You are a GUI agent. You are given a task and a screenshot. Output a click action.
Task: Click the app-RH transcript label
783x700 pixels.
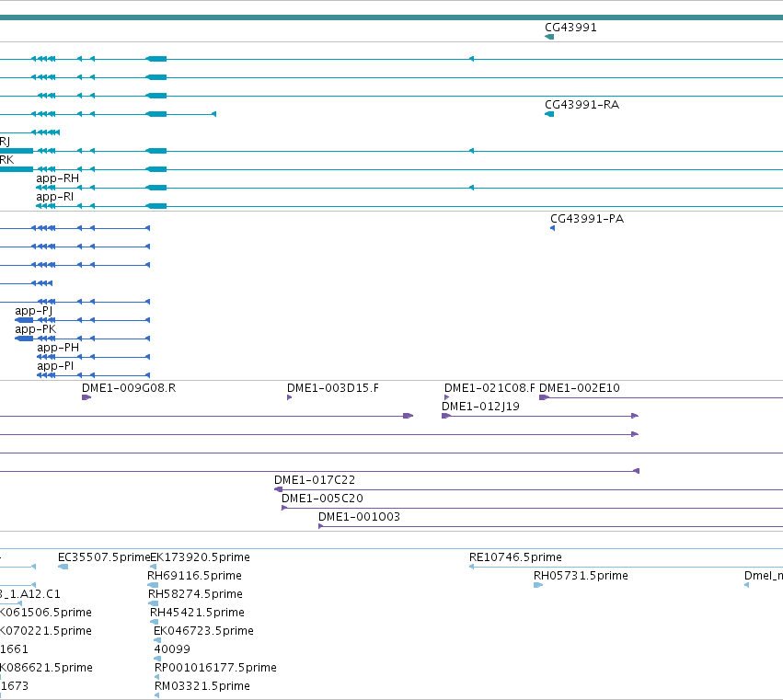coord(57,178)
